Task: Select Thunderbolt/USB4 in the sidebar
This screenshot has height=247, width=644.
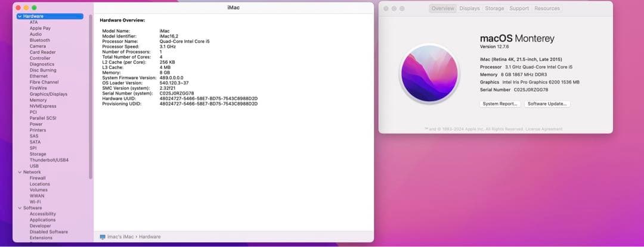Action: 49,160
